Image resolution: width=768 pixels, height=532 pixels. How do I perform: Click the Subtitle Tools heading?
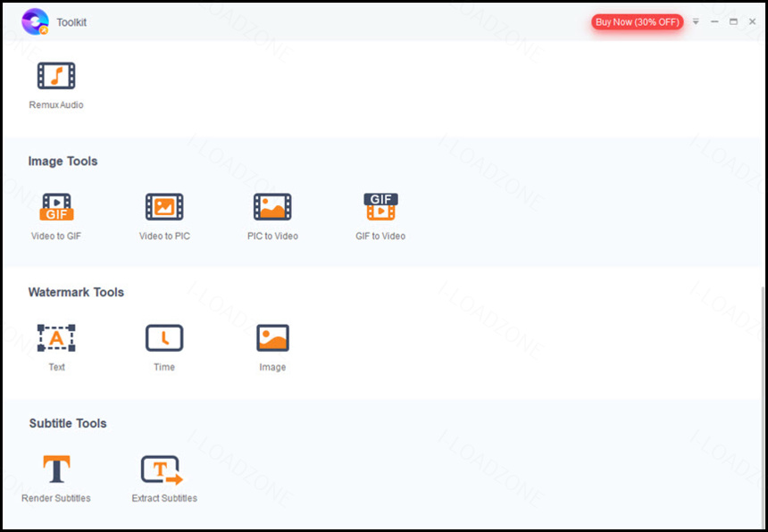point(68,423)
